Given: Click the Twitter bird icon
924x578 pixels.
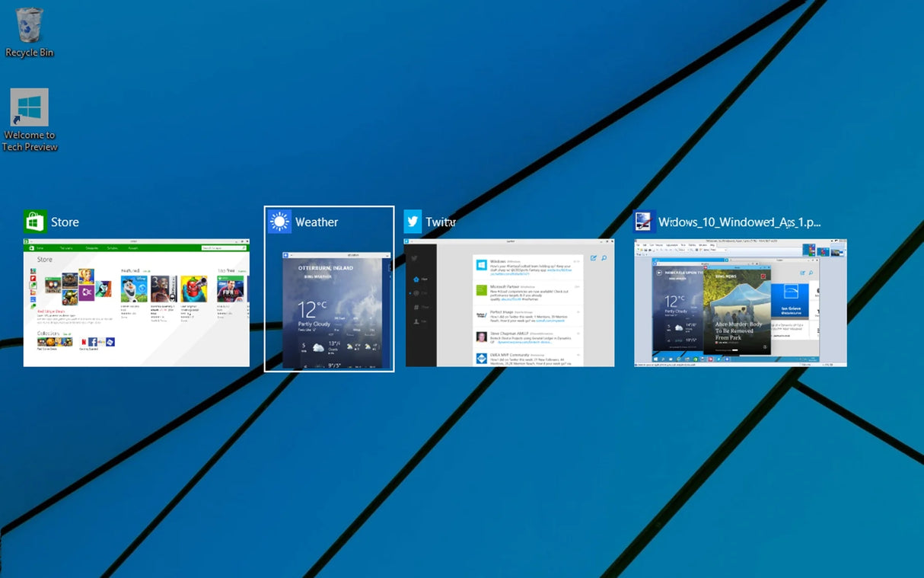Looking at the screenshot, I should [413, 221].
